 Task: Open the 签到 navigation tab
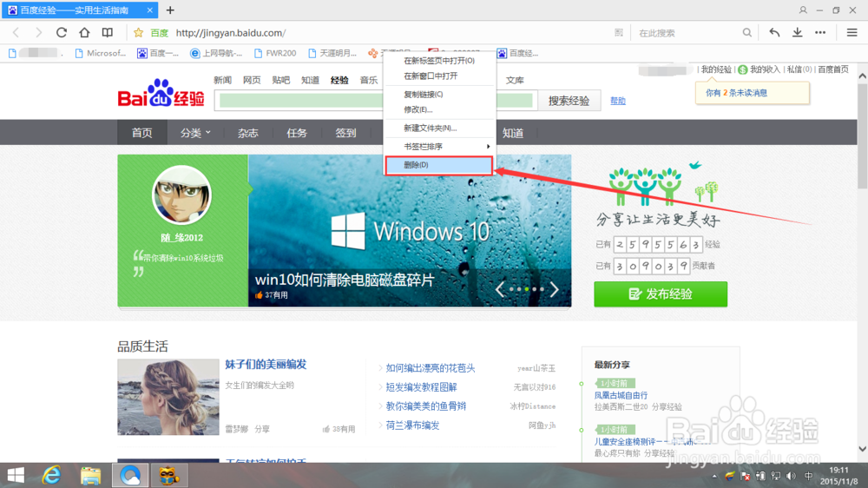345,133
